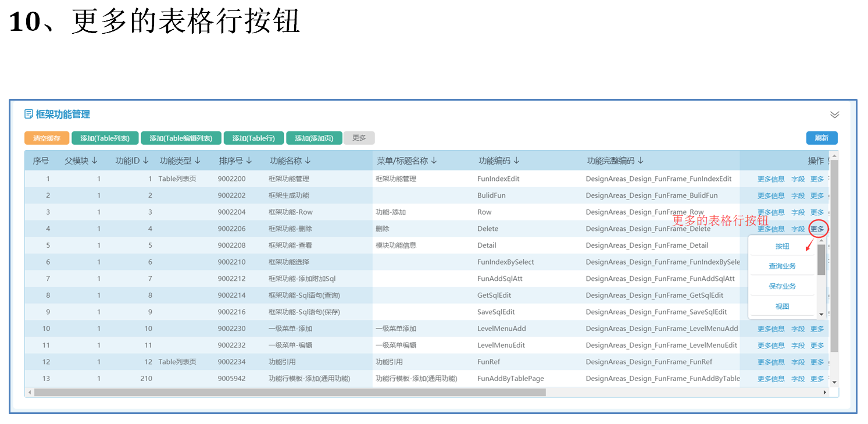Click the dropdown menu scrollbar up arrow

point(821,240)
